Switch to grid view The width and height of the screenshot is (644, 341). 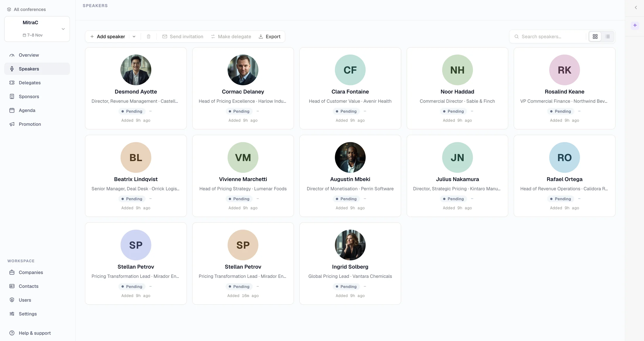tap(595, 37)
